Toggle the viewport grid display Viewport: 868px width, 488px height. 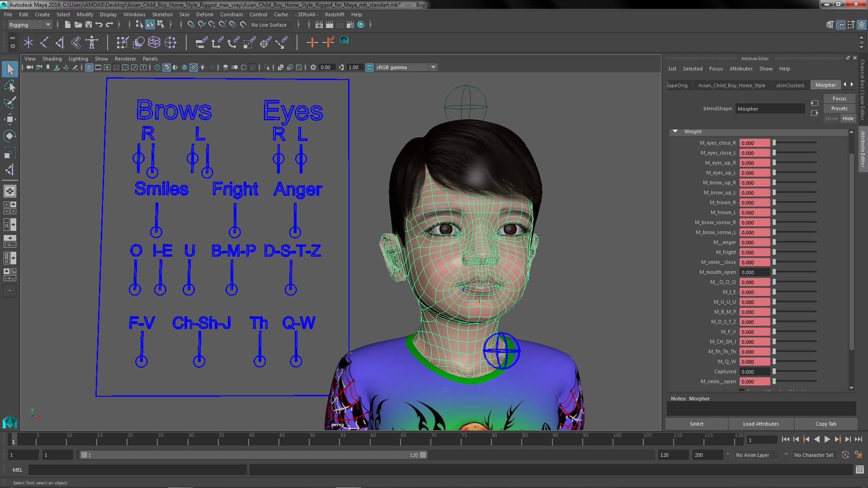tap(89, 67)
